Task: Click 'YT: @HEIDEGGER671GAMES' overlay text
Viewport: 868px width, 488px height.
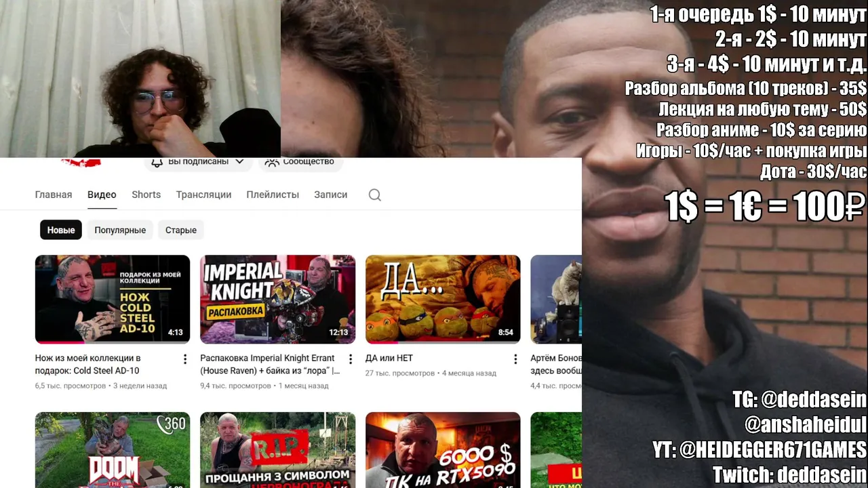Action: pos(759,450)
